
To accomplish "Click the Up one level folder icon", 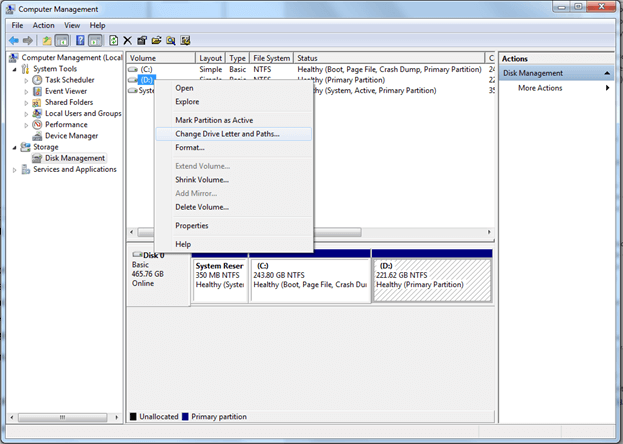I will [47, 40].
